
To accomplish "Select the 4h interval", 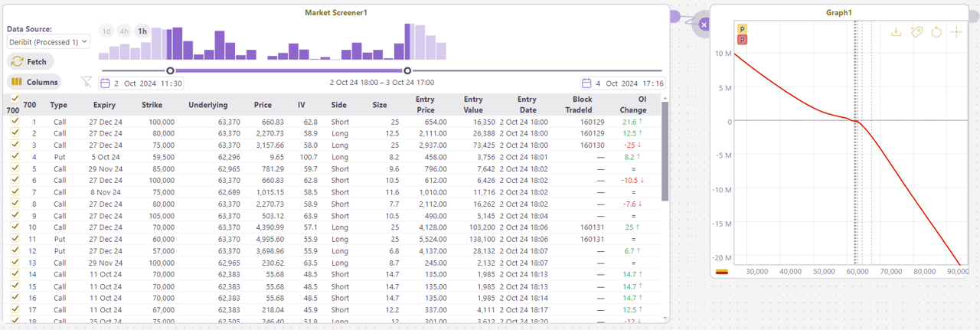I will pyautogui.click(x=124, y=31).
